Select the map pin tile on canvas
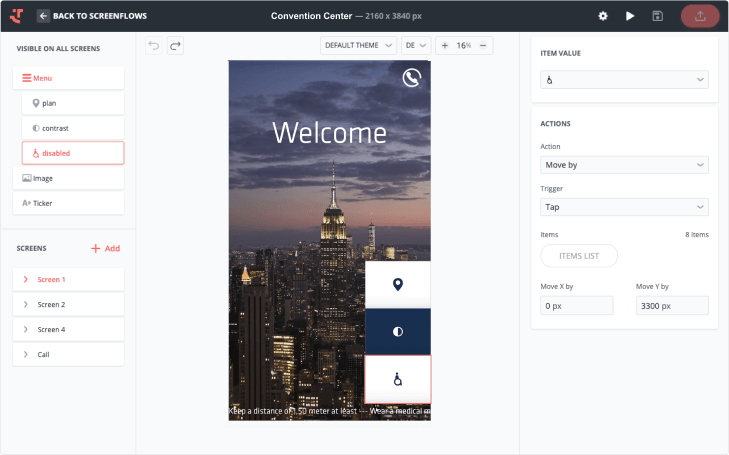This screenshot has height=455, width=729. (x=398, y=284)
